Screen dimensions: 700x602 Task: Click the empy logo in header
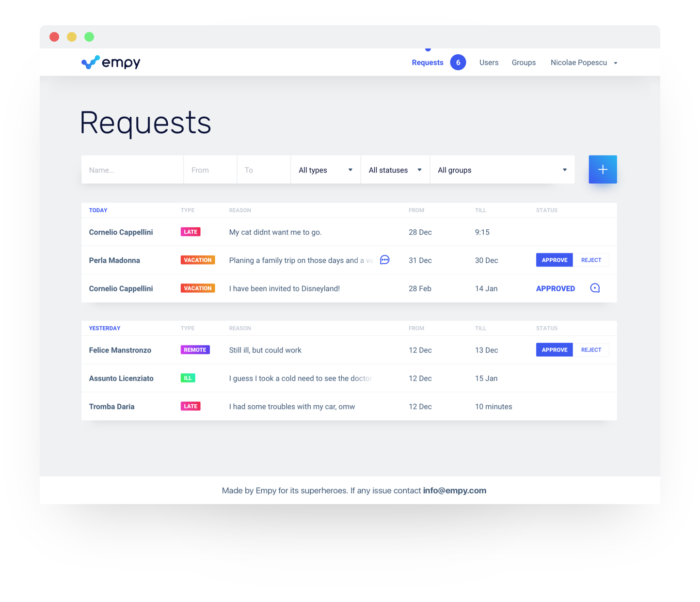111,63
